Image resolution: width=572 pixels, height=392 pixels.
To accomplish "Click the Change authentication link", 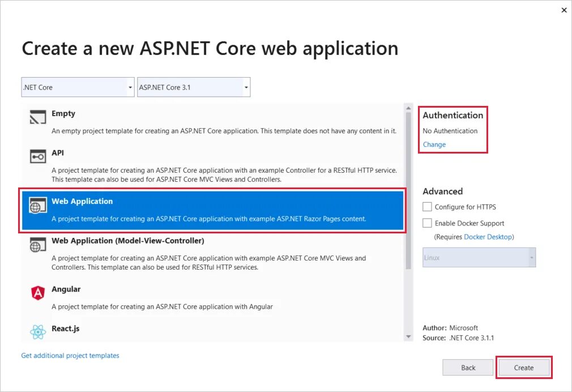I will pos(434,144).
